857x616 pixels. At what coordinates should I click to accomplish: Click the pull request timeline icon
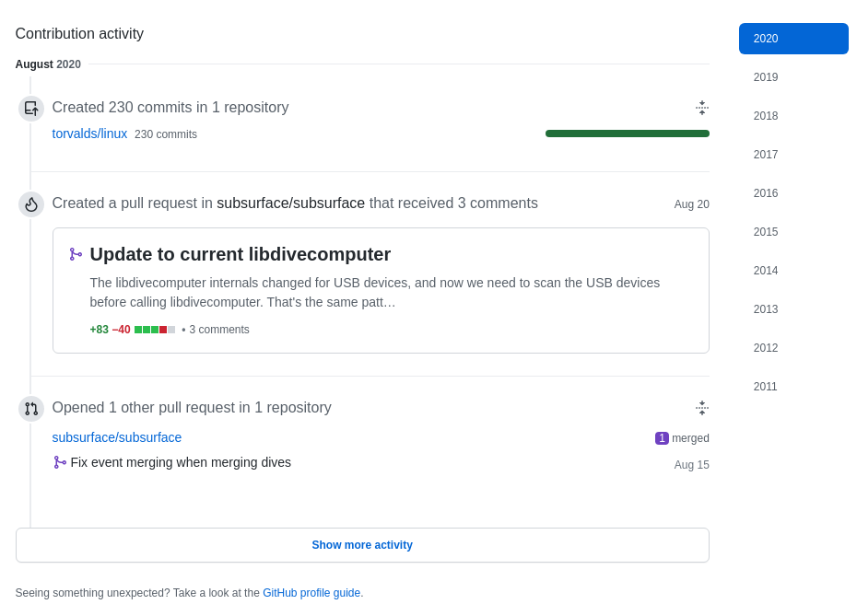click(x=31, y=409)
